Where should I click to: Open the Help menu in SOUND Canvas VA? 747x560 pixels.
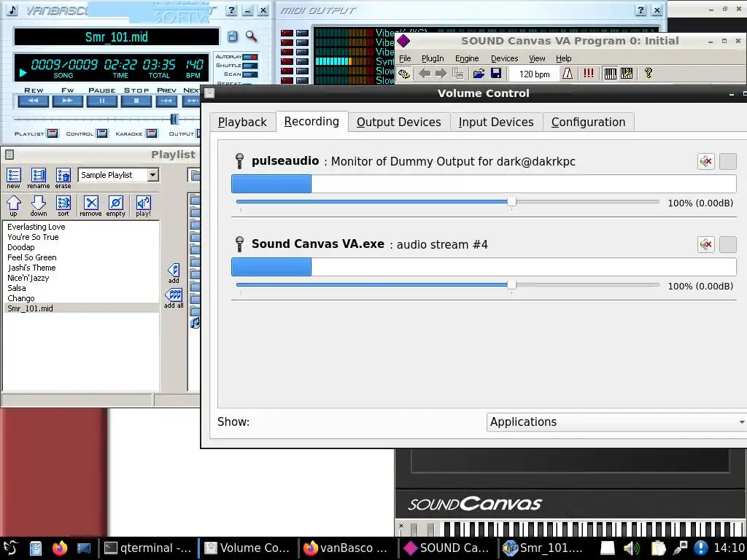pos(564,58)
